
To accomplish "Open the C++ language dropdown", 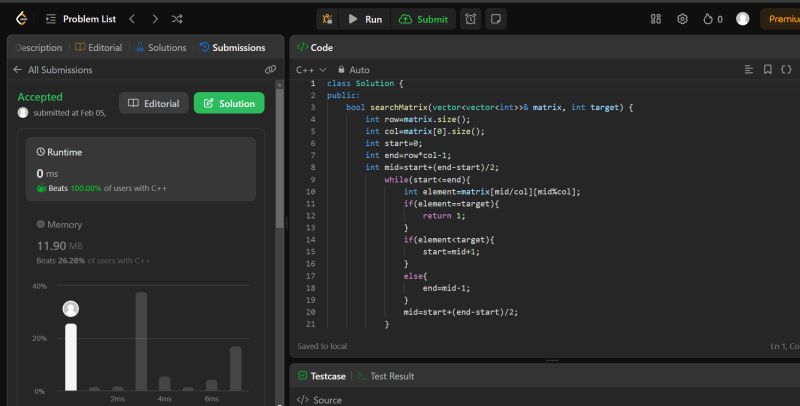I will point(311,70).
